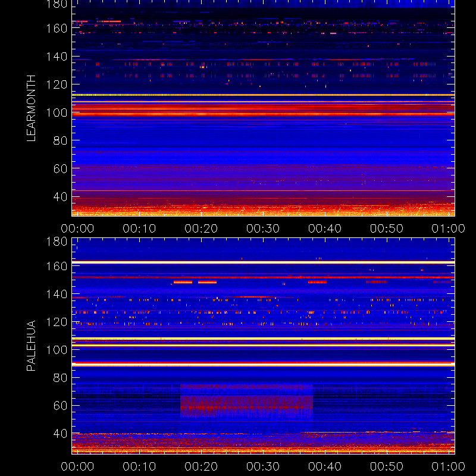The image size is (476, 476).
Task: Click 00:00 time label under Palehua plot
Action: (x=77, y=466)
